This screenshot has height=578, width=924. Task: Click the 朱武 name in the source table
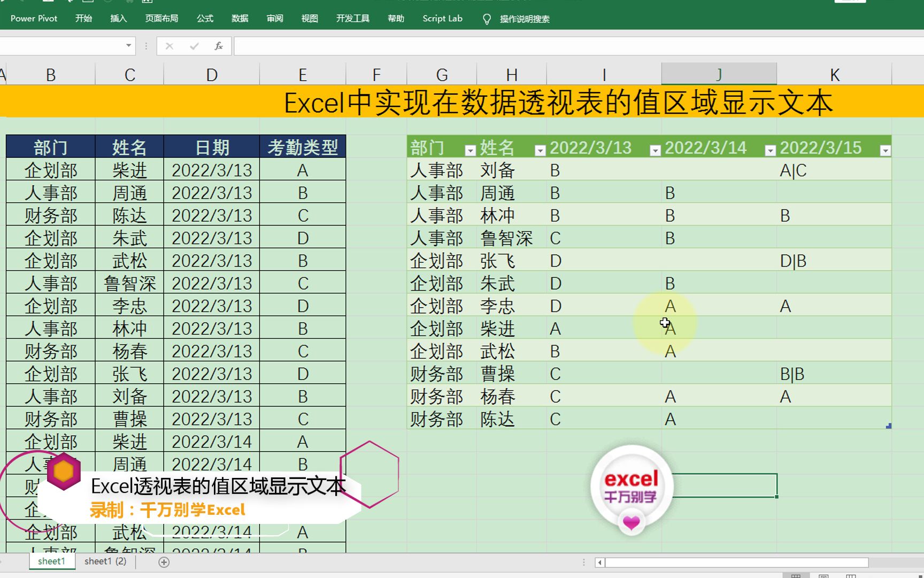pos(129,238)
